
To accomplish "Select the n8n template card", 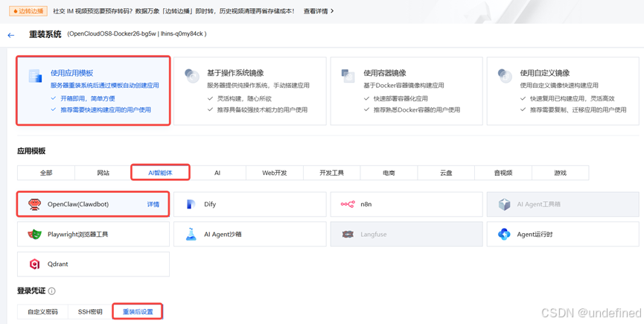I will [x=407, y=204].
